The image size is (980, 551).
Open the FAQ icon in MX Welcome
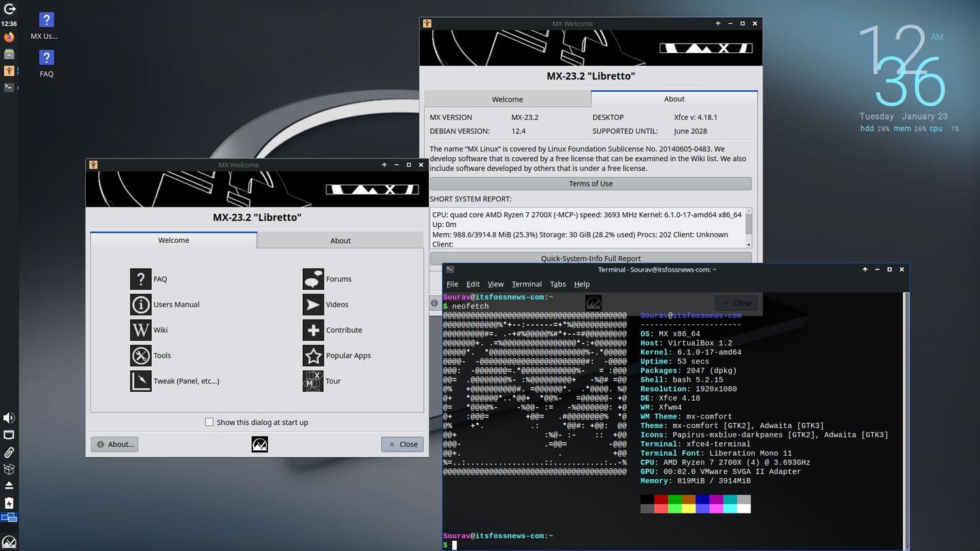coord(141,278)
